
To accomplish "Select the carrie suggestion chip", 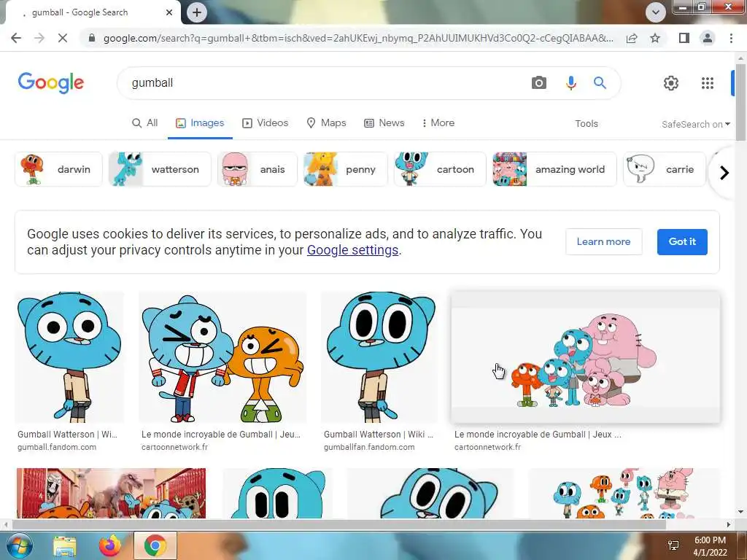I will (x=664, y=169).
